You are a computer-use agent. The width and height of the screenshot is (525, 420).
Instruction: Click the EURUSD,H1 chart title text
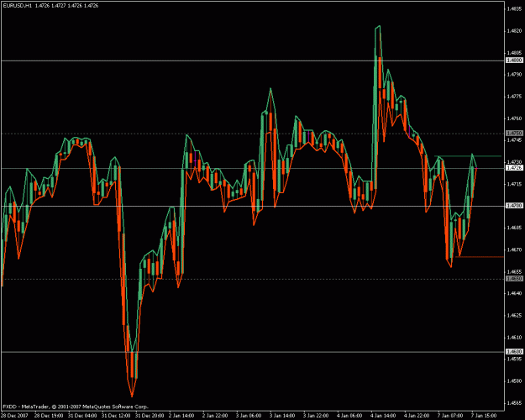(18, 6)
